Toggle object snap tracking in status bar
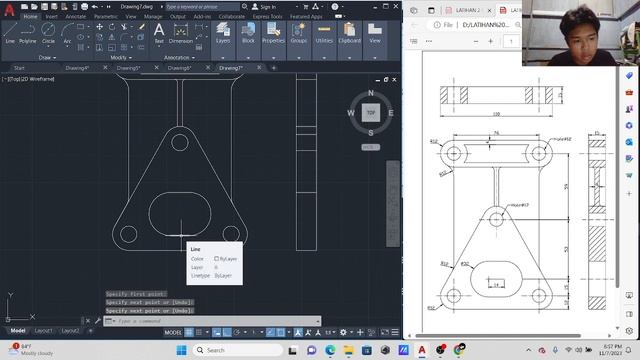Image resolution: width=640 pixels, height=360 pixels. tap(271, 333)
